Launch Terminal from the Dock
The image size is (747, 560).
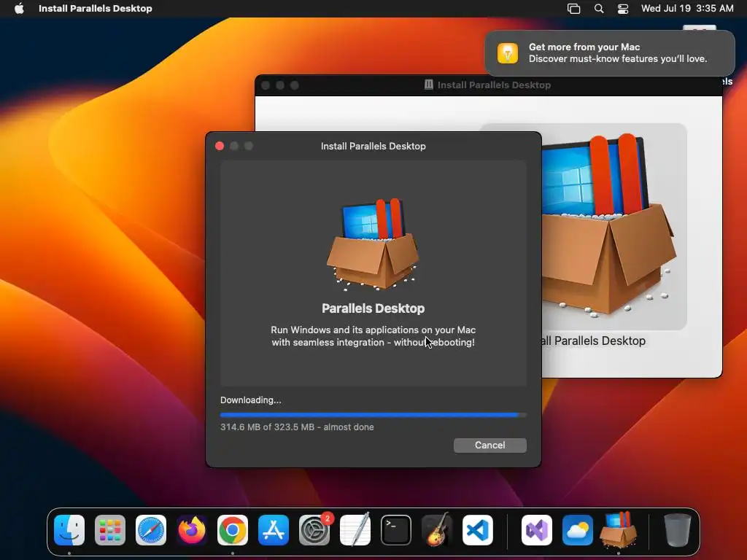[x=396, y=530]
